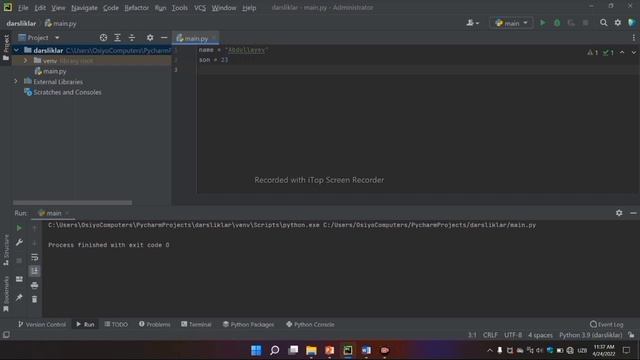640x360 pixels.
Task: Expand all items in Project panel
Action: pos(118,38)
